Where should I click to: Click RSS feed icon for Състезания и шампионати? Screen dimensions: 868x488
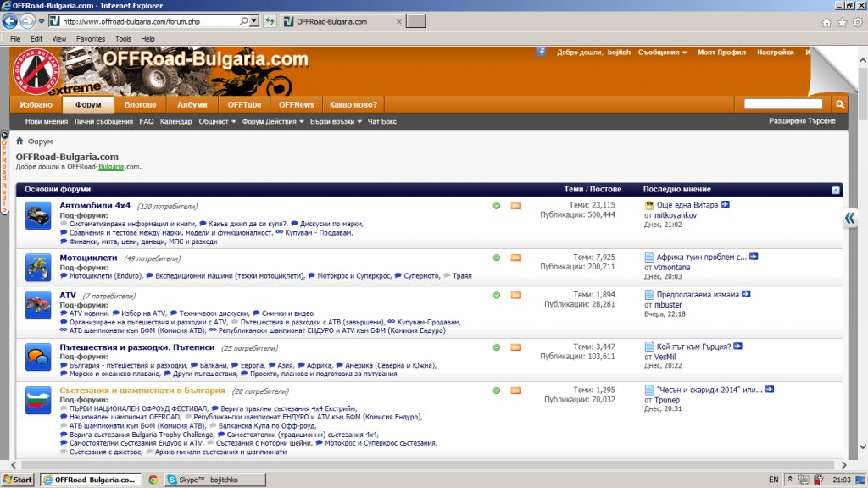pyautogui.click(x=515, y=390)
